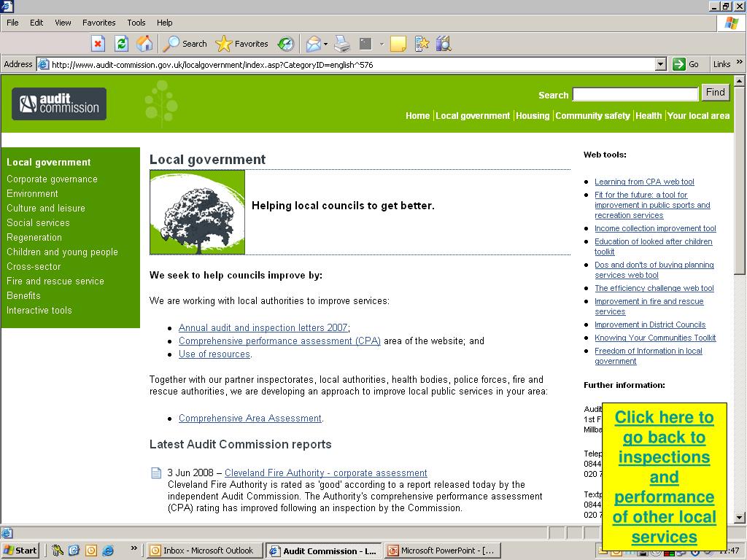747x560 pixels.
Task: Open Comprehensive Area Assessment link
Action: tap(250, 418)
